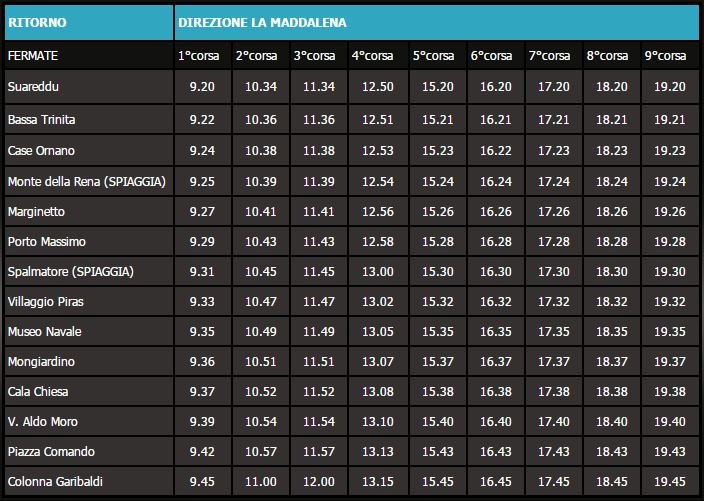Select the 10.57 Piazza Comando time
This screenshot has width=704, height=501.
tap(260, 453)
